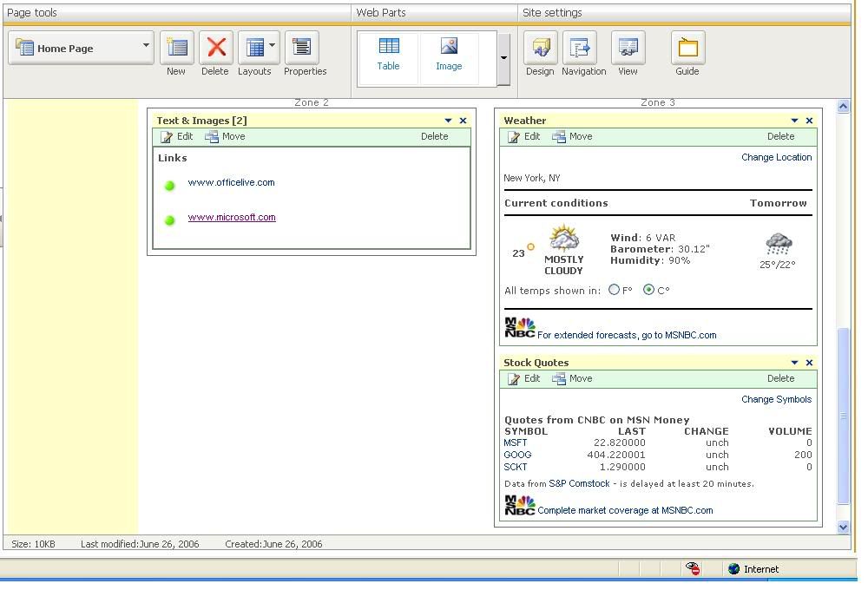Open the Navigation site settings icon
868x590 pixels.
point(580,48)
